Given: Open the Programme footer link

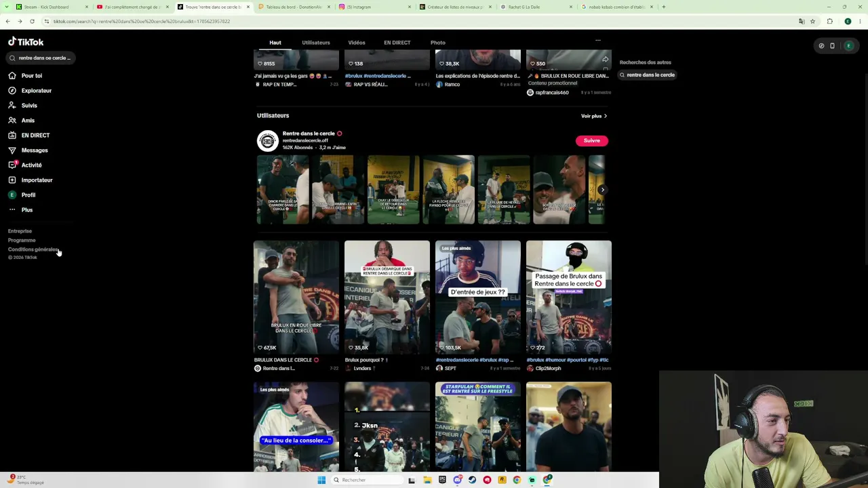Looking at the screenshot, I should (22, 240).
